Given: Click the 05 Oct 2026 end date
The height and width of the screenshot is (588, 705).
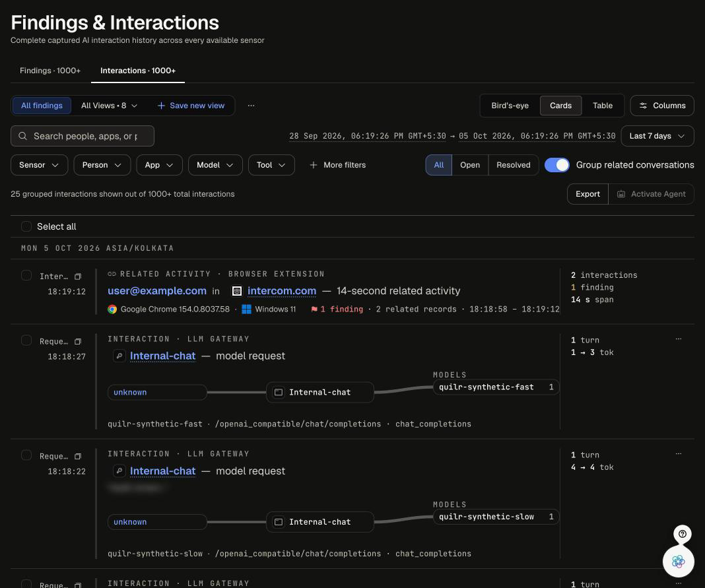Looking at the screenshot, I should click(537, 136).
